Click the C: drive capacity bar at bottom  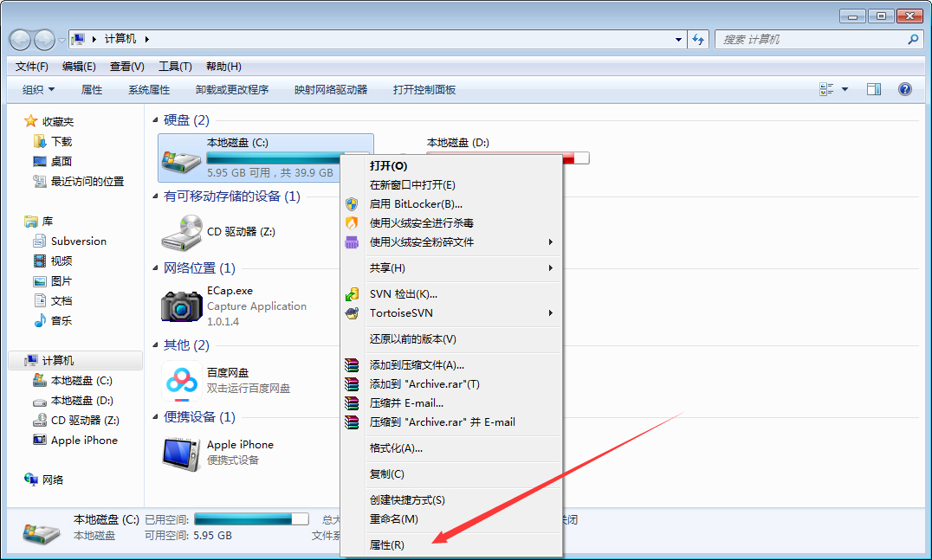pyautogui.click(x=250, y=518)
